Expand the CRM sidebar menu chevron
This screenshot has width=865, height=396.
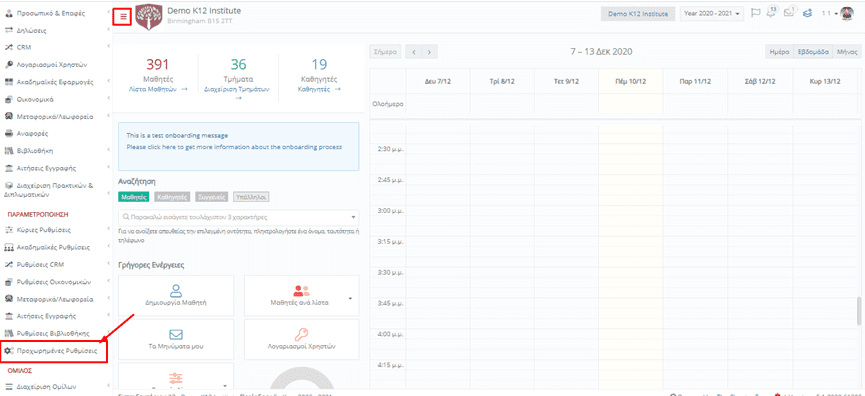108,47
